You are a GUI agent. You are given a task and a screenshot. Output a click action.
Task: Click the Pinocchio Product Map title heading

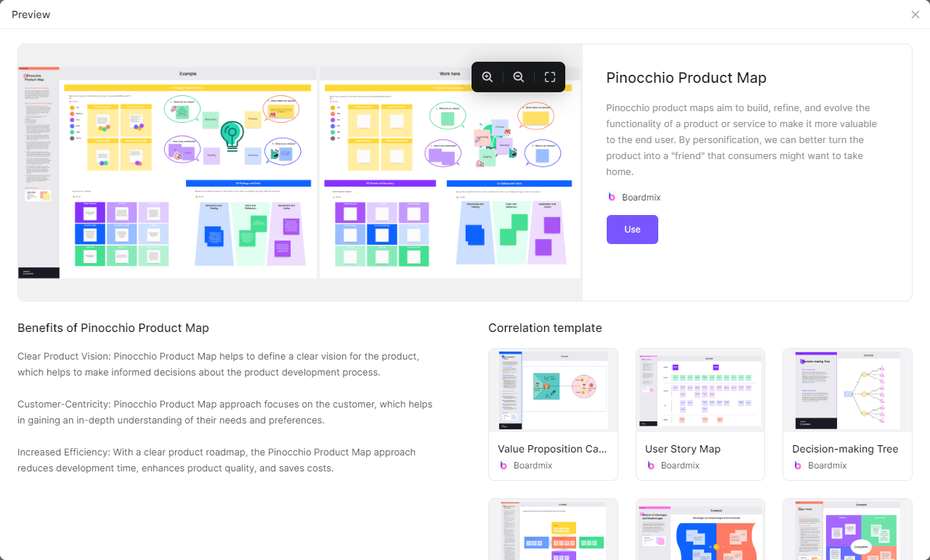click(x=687, y=78)
